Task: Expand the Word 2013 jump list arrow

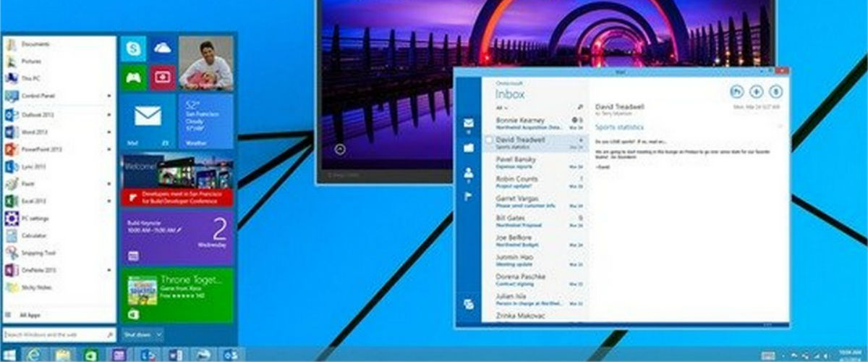Action: click(110, 131)
